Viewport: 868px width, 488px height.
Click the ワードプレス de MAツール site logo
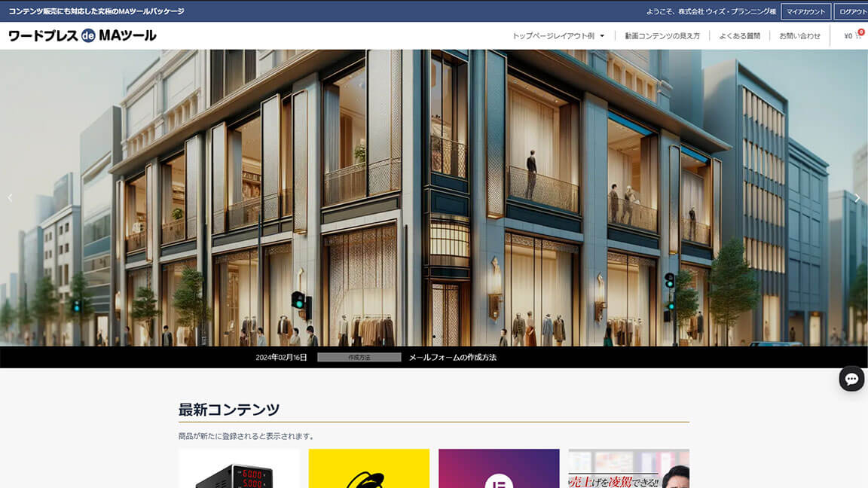(x=83, y=35)
